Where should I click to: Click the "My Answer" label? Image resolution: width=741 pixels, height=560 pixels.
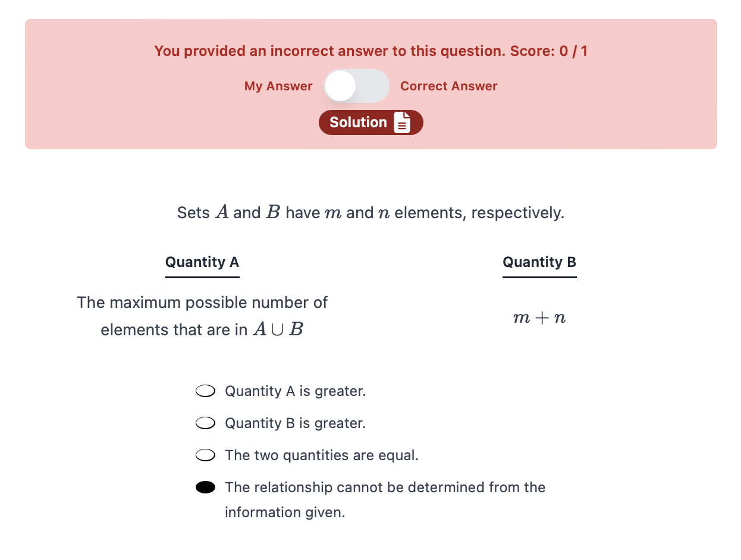(x=278, y=86)
